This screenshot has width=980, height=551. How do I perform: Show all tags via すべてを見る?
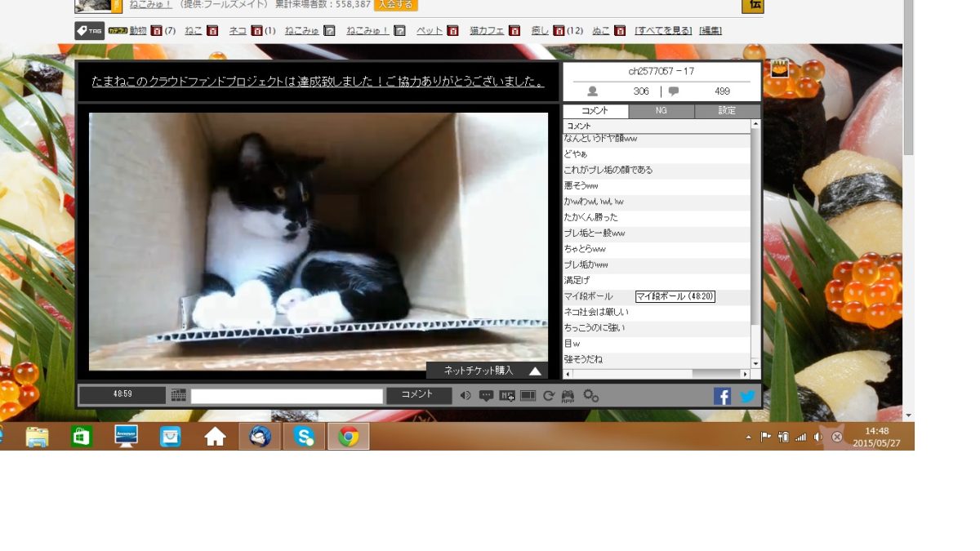pyautogui.click(x=663, y=31)
